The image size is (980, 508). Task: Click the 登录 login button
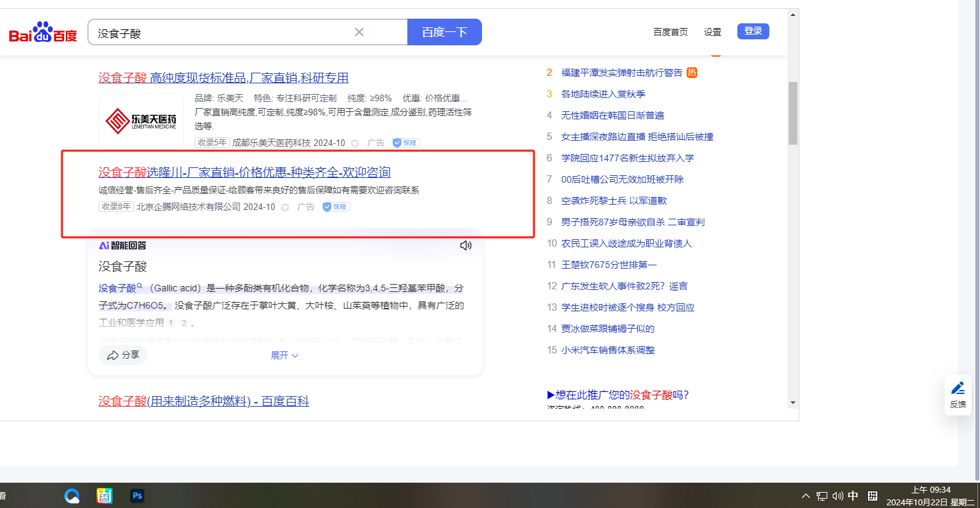point(753,31)
